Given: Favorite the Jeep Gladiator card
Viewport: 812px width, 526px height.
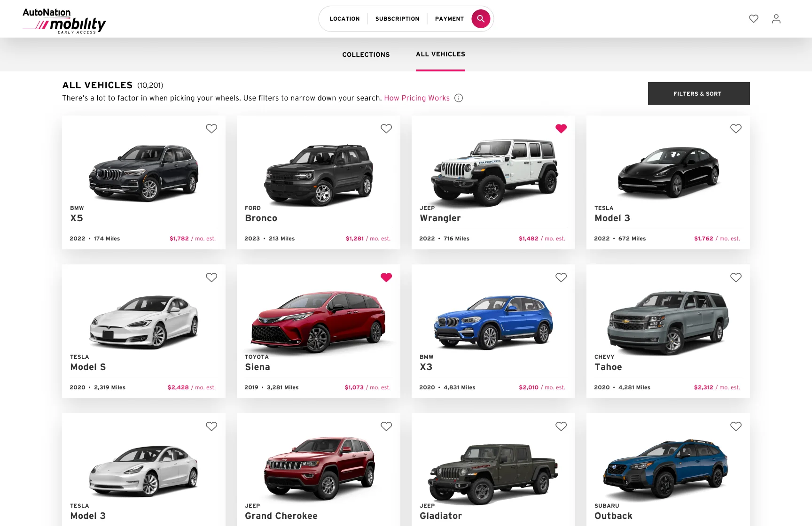Looking at the screenshot, I should 561,426.
